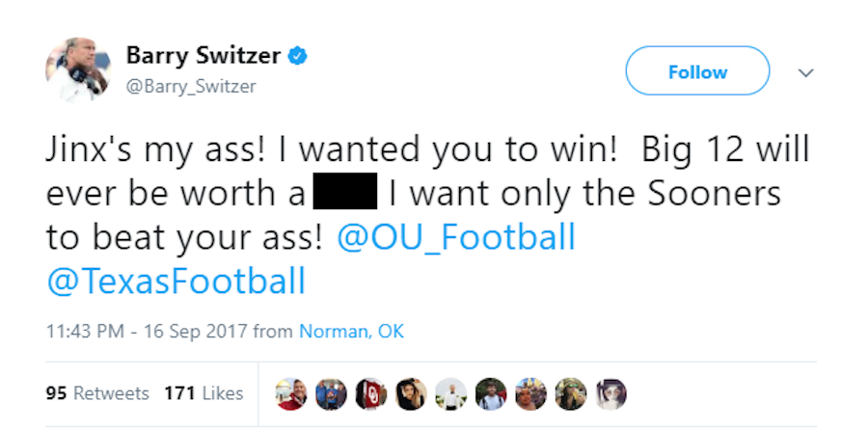
Task: View the 171 Likes list
Action: pyautogui.click(x=203, y=393)
